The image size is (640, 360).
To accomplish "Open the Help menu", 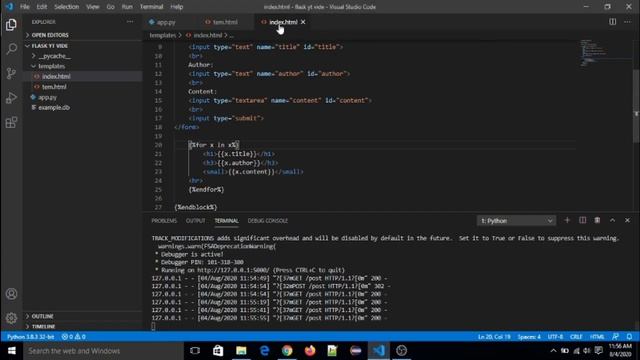I will (176, 7).
